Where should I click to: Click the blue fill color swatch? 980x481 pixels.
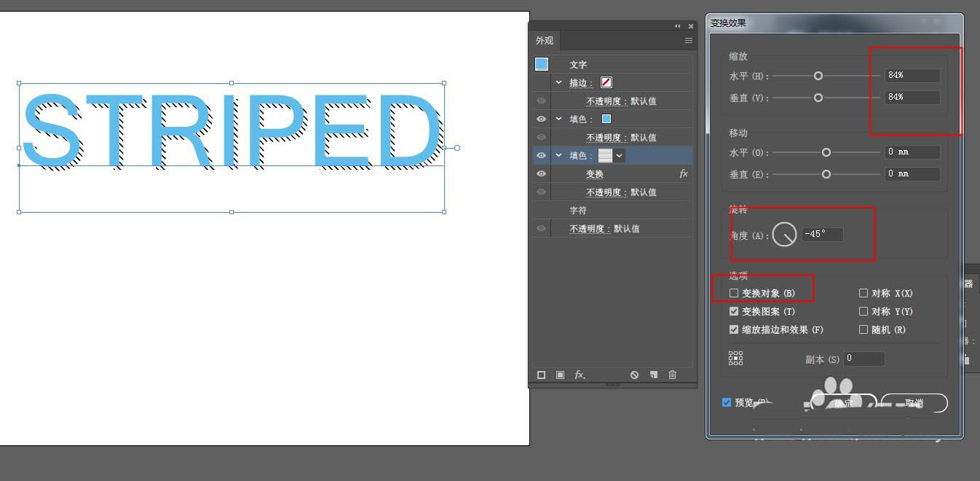[x=606, y=119]
